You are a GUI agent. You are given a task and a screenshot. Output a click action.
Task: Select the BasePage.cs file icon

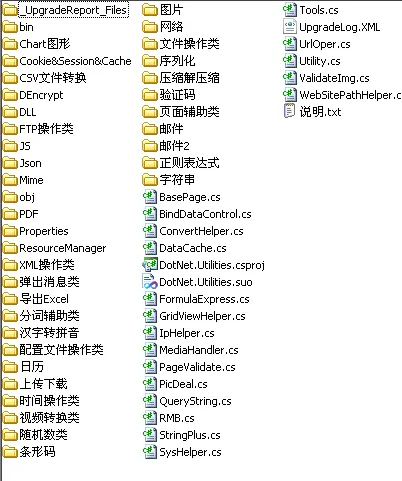click(x=150, y=197)
